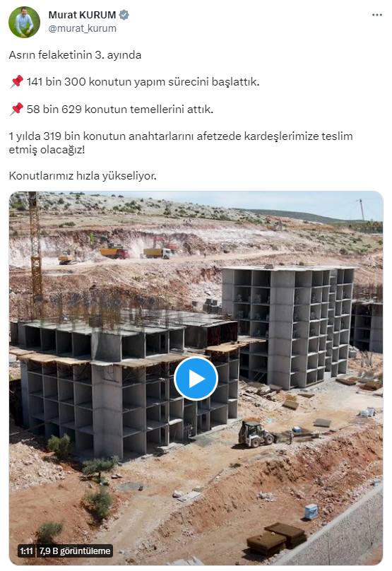The height and width of the screenshot is (571, 392).
Task: Click the pushpin emoji before '141 bin 300'
Action: 16,81
